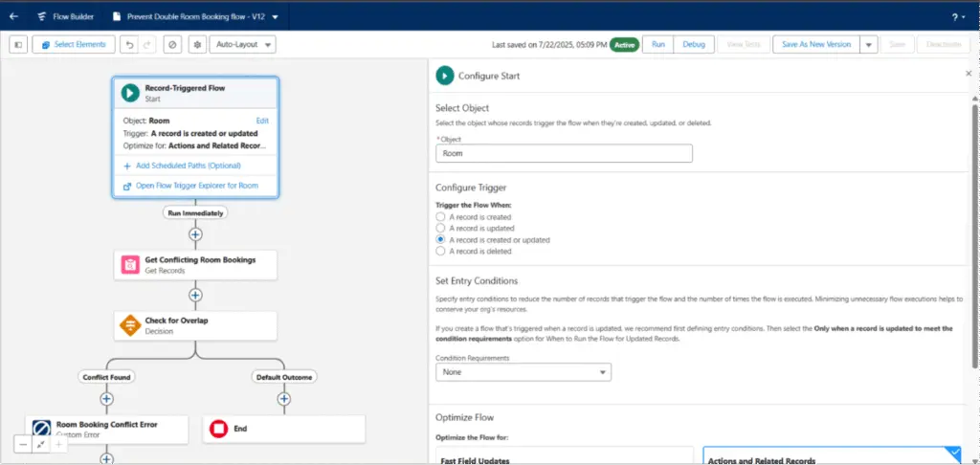Viewport: 980px width, 465px height.
Task: Add element under Conflict Found path
Action: (x=107, y=398)
